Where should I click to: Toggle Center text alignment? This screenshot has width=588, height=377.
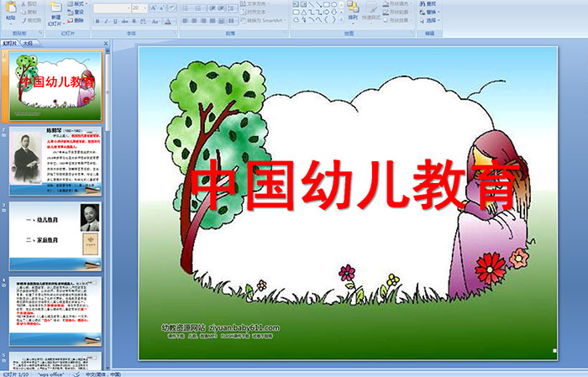pyautogui.click(x=194, y=21)
